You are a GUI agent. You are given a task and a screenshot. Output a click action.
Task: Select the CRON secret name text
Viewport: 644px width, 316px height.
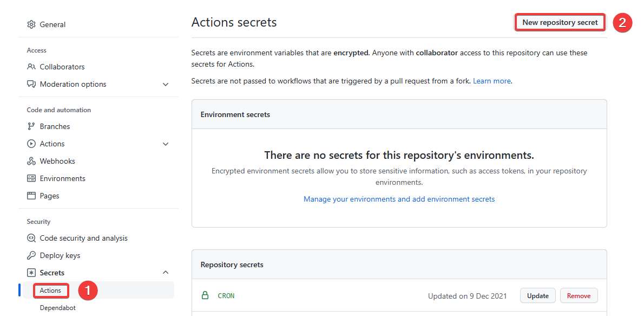[226, 296]
